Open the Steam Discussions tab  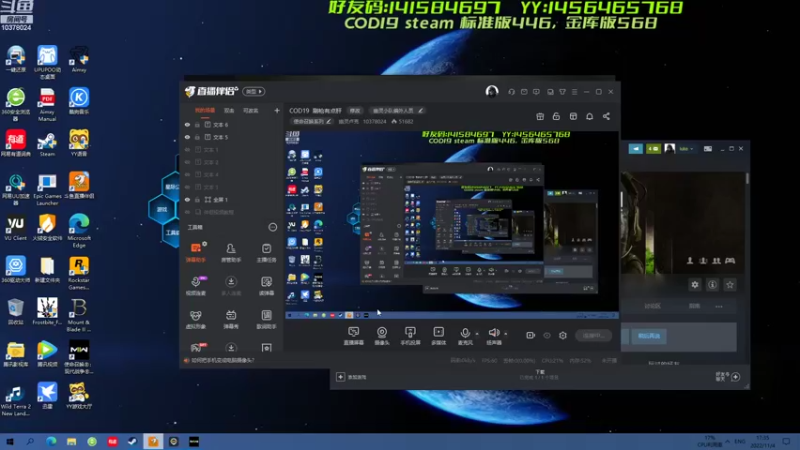tap(652, 306)
